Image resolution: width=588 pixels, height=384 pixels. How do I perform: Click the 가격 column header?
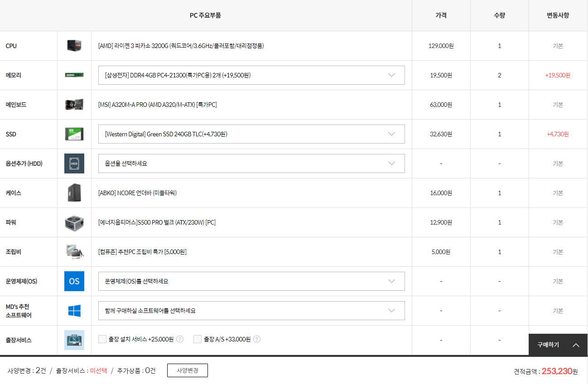click(441, 15)
